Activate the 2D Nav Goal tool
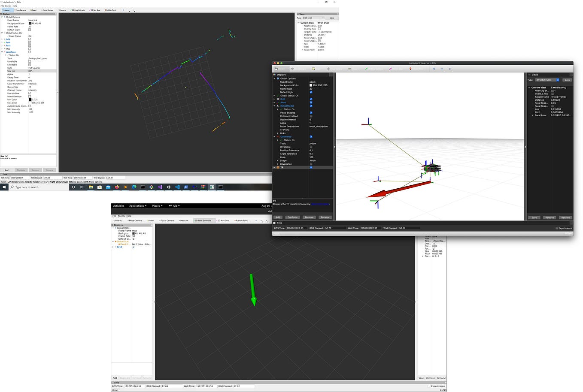The image size is (583, 392). pos(95,10)
